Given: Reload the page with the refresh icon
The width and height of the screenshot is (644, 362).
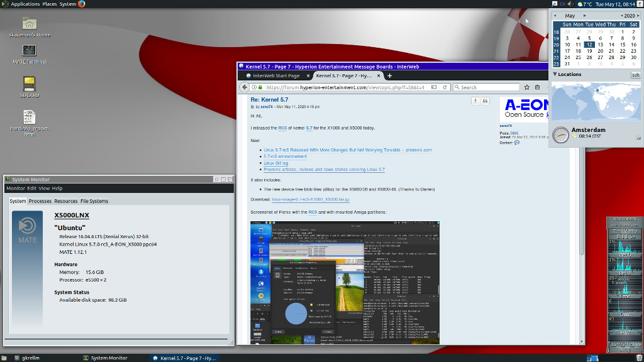Looking at the screenshot, I should 445,87.
